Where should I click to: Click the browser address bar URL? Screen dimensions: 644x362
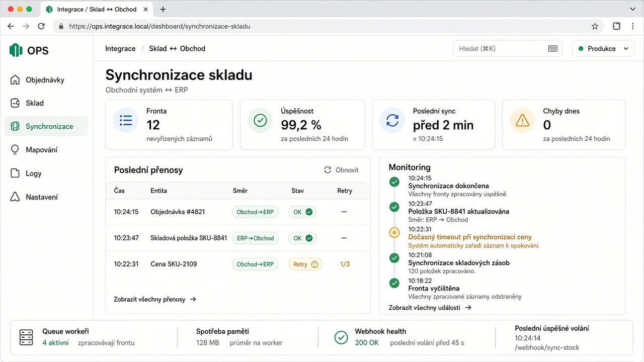(159, 26)
